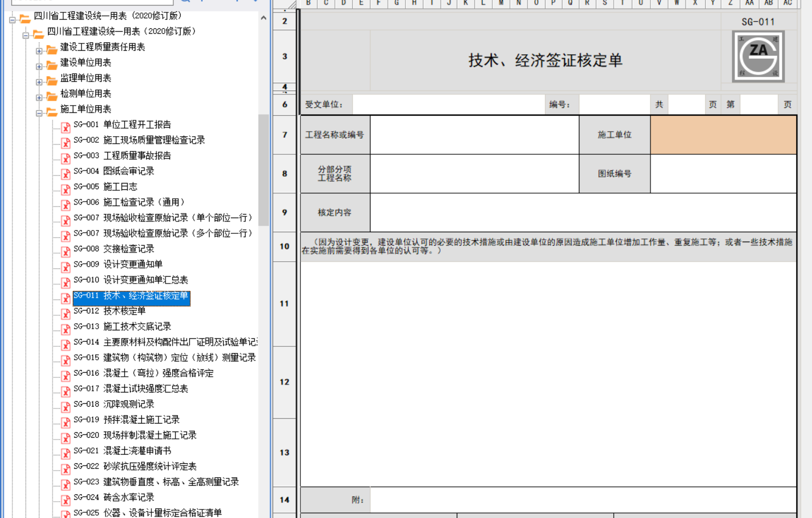Click the tree panel vertical scrollbar thumb

264,169
